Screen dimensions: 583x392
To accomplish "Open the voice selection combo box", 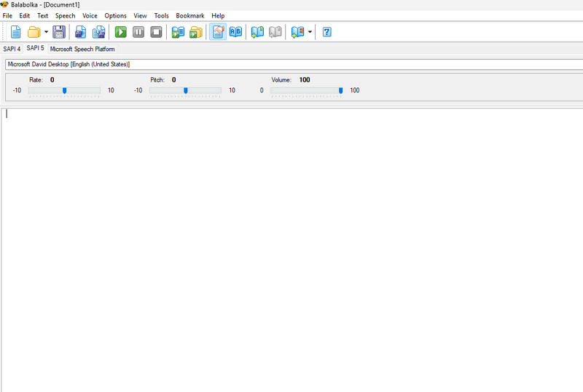I will pos(291,64).
